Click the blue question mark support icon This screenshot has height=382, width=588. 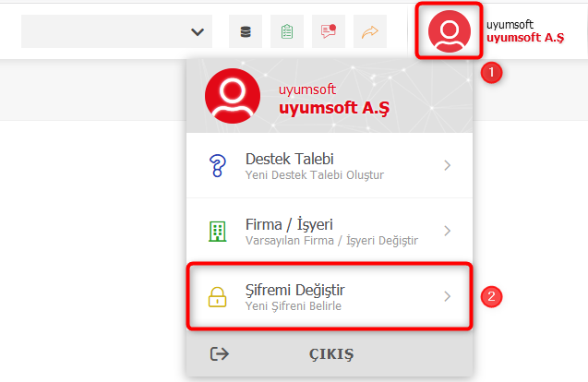pos(218,166)
